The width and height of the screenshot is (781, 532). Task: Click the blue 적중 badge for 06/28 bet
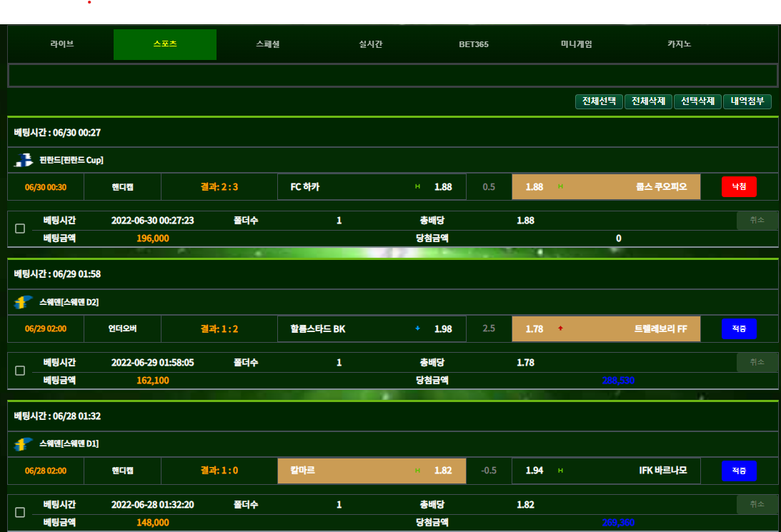click(738, 471)
